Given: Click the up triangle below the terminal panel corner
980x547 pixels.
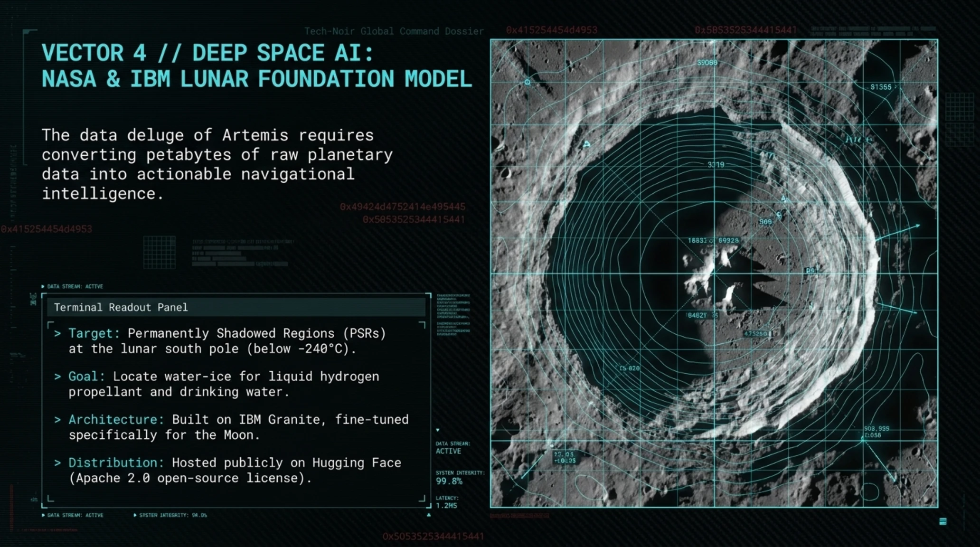Looking at the screenshot, I should (x=429, y=515).
